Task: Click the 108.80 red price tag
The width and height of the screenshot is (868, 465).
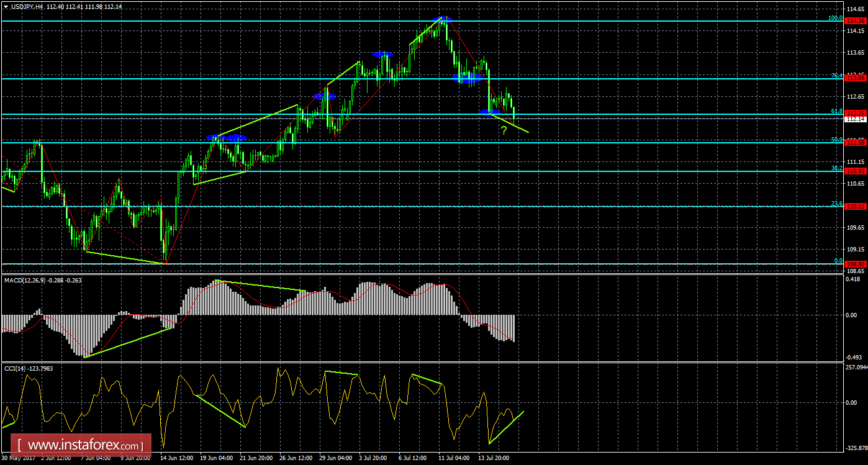Action: (856, 264)
